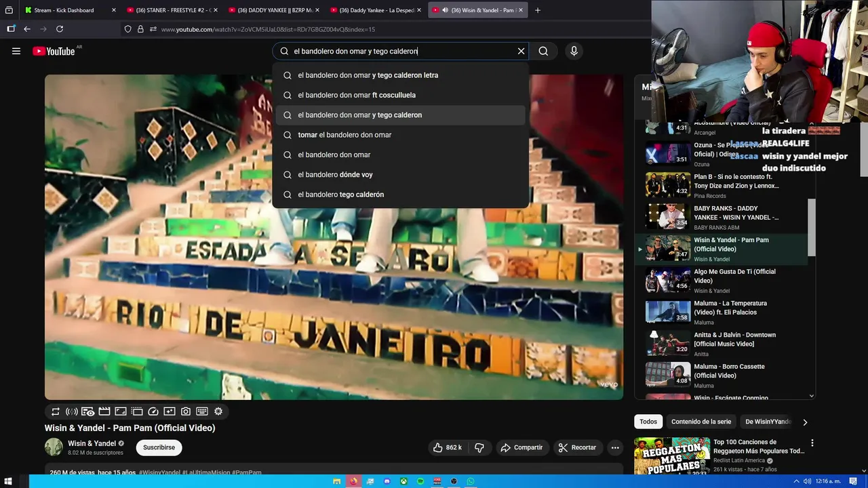This screenshot has width=868, height=488.
Task: Select the Todos filter chip
Action: point(648,422)
